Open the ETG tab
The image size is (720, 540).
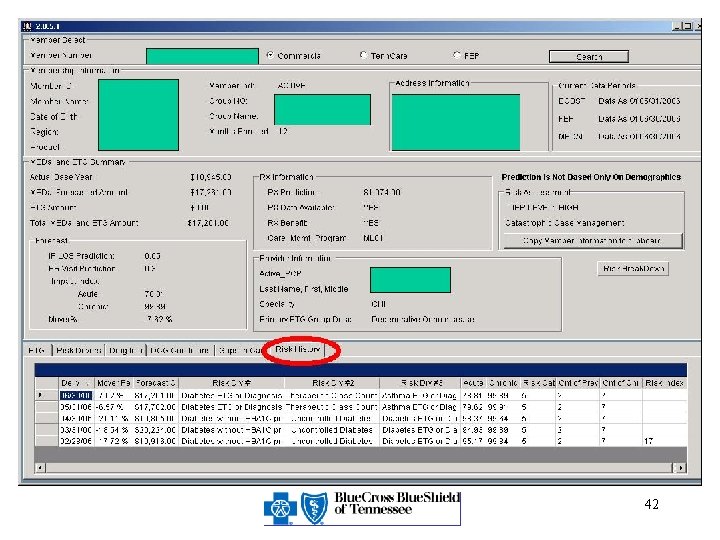click(x=37, y=350)
